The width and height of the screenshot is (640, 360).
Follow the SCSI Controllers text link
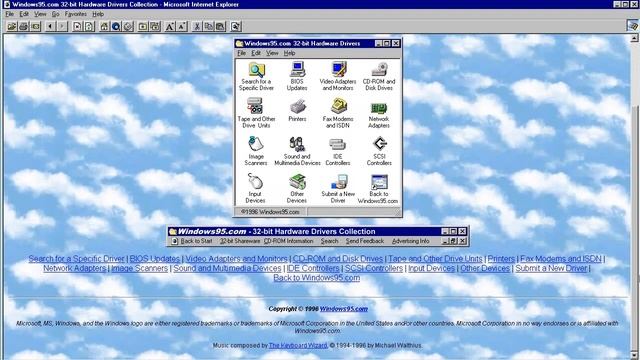(x=374, y=268)
